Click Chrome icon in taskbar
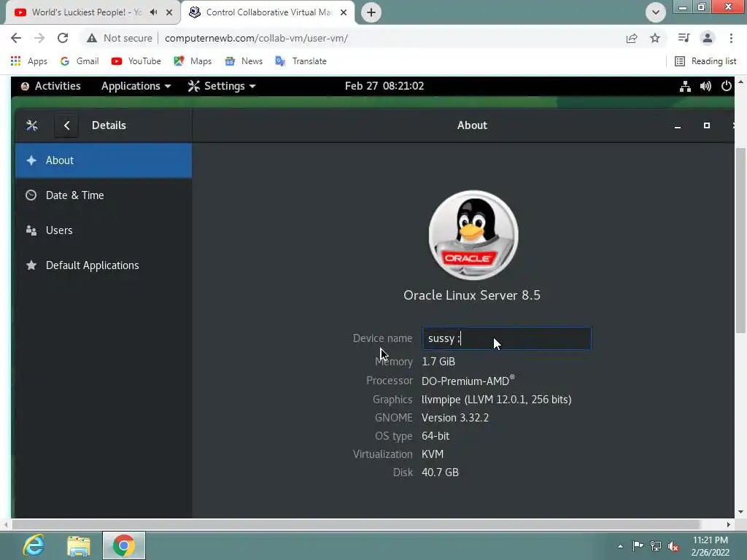This screenshot has width=747, height=560. point(124,545)
